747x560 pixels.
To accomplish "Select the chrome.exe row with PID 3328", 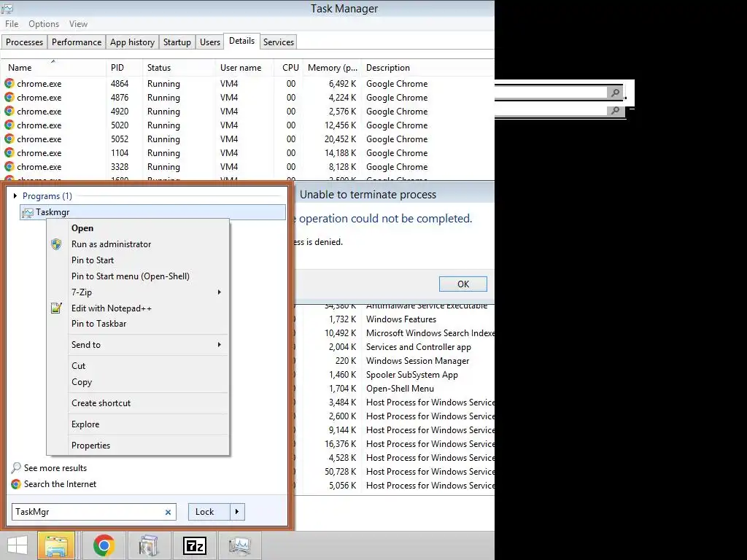I will 248,167.
